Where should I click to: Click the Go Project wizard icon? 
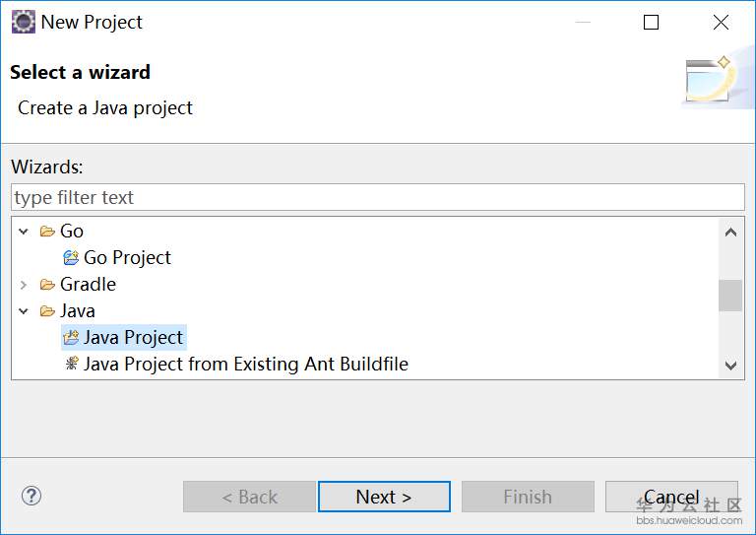tap(71, 258)
